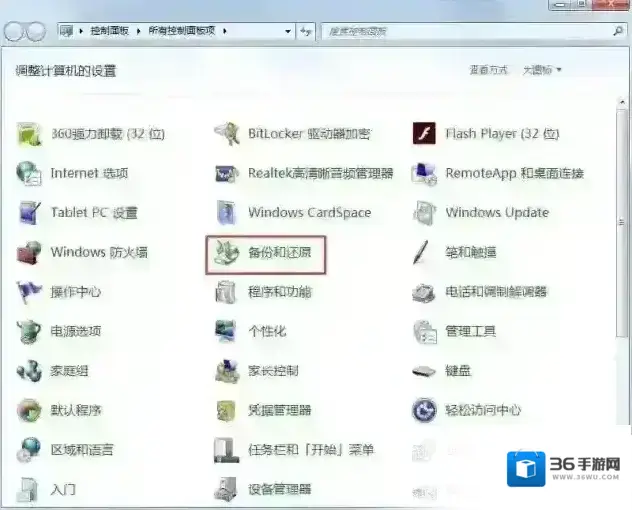Viewport: 632px width, 510px height.
Task: Expand the arrow after 所有控制面板项 breadcrumb
Action: click(x=225, y=31)
